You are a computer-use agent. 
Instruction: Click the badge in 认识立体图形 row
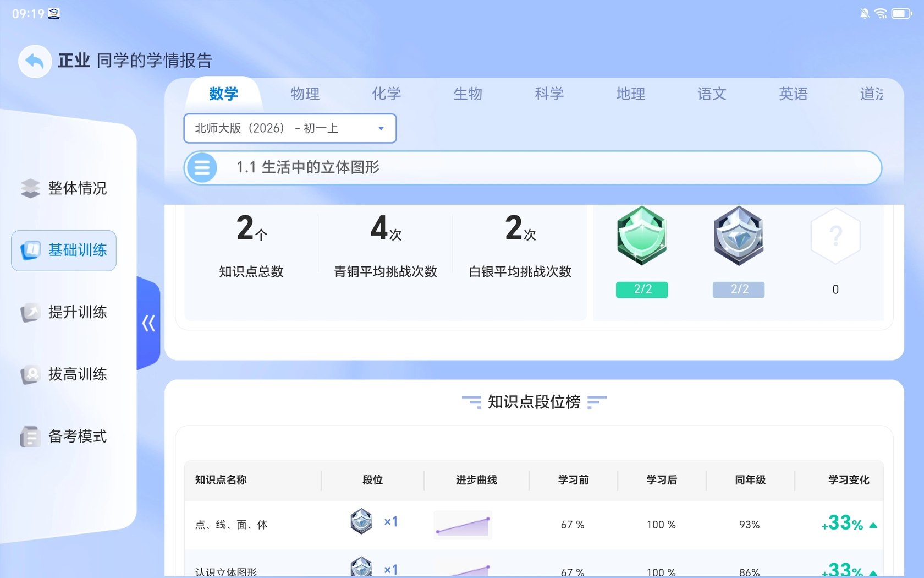click(361, 567)
